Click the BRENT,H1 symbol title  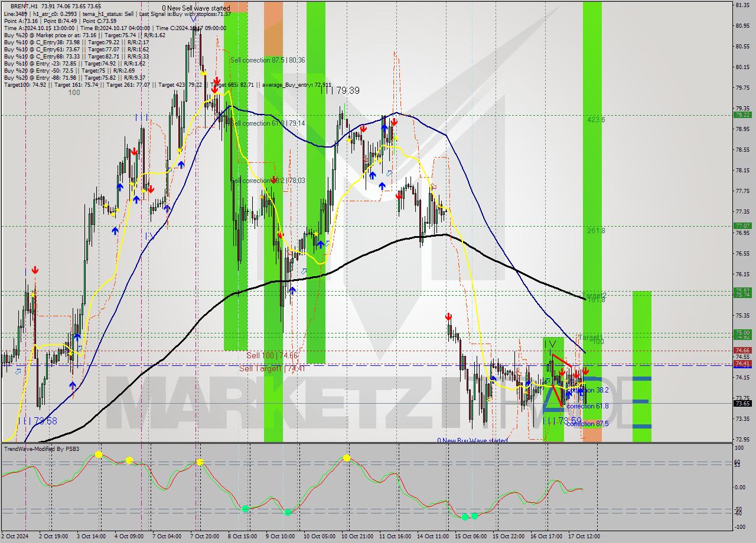click(24, 6)
